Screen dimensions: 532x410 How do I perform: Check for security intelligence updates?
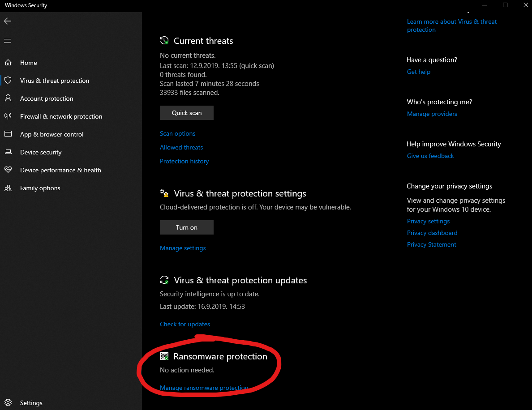coord(184,324)
